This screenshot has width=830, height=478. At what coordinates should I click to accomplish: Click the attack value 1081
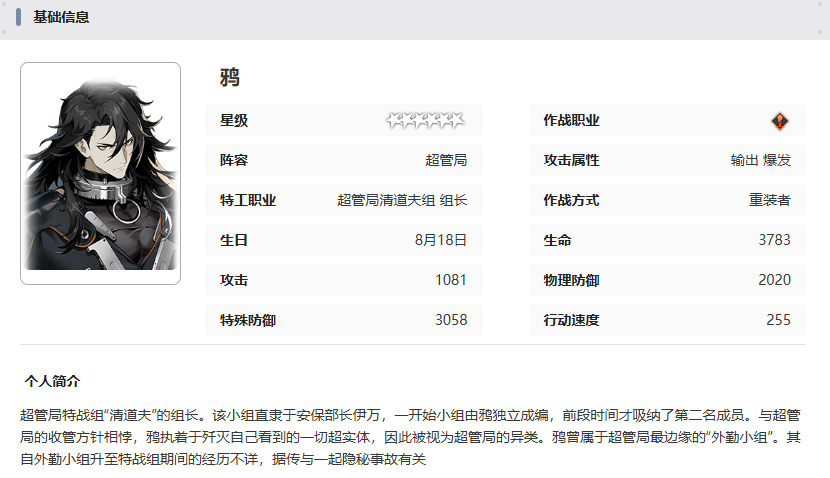pyautogui.click(x=451, y=280)
